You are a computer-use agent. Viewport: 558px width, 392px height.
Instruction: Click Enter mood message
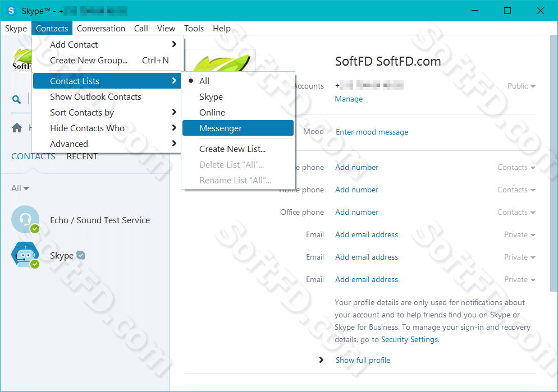[372, 132]
